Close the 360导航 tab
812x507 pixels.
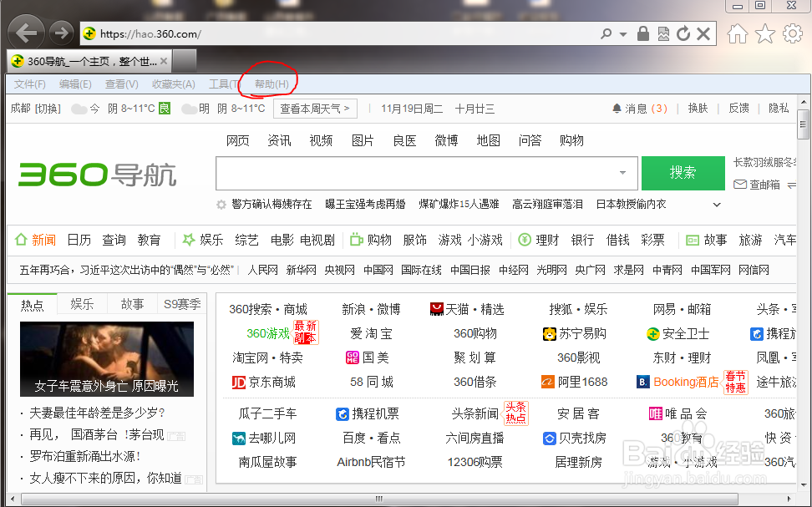(164, 61)
